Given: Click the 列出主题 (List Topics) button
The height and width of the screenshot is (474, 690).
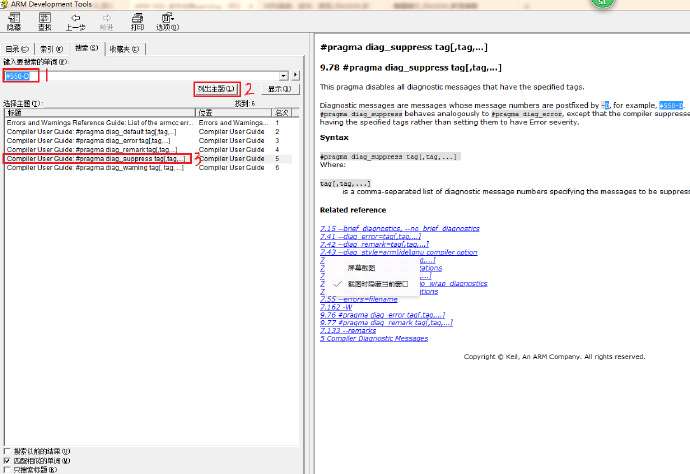Looking at the screenshot, I should tap(217, 89).
